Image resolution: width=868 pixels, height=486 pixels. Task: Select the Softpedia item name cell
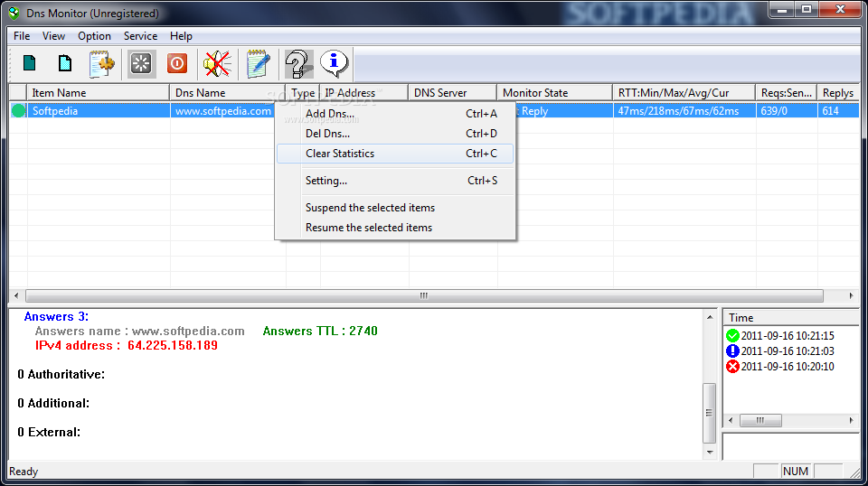[x=99, y=110]
